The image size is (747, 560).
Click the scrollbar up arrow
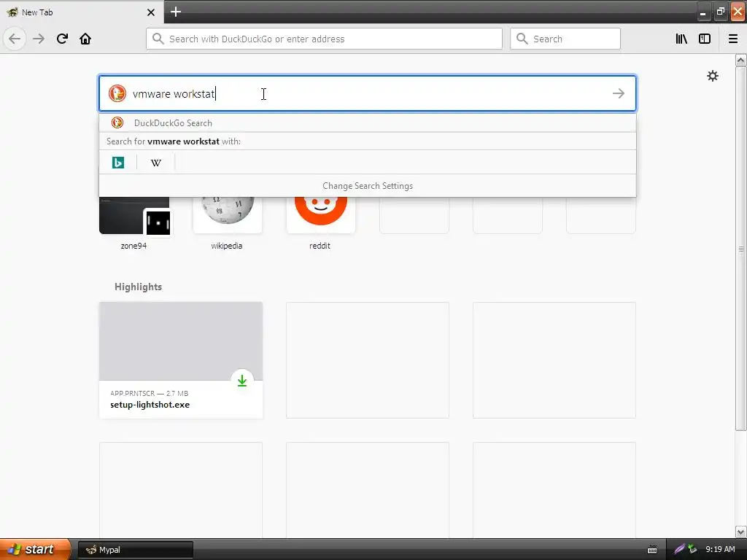(741, 60)
